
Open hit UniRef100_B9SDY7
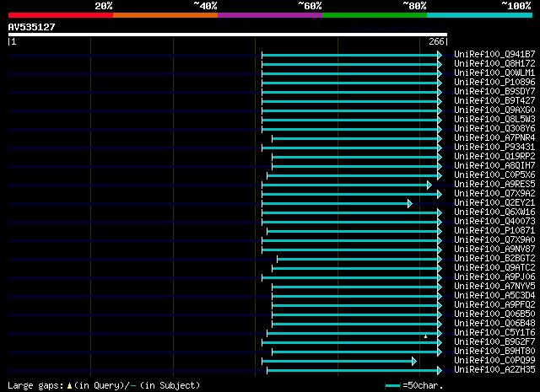(495, 92)
